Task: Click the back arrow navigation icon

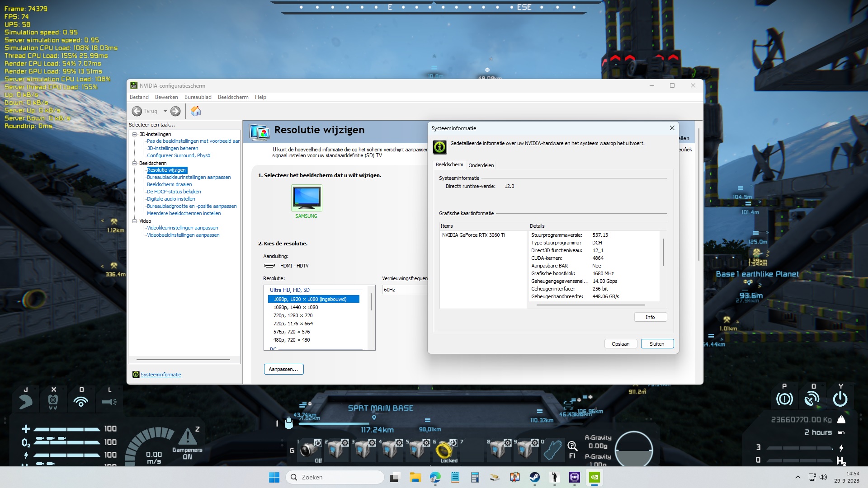Action: (137, 111)
